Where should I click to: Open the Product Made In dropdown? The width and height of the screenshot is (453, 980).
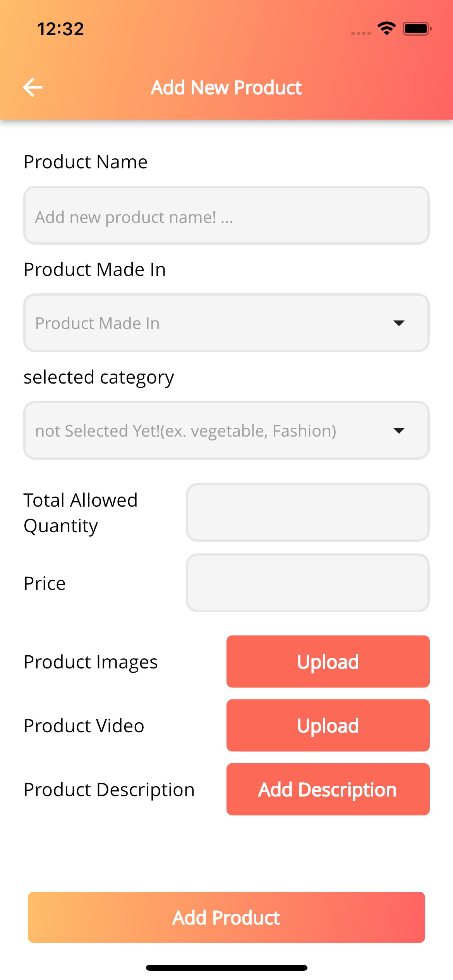[226, 323]
